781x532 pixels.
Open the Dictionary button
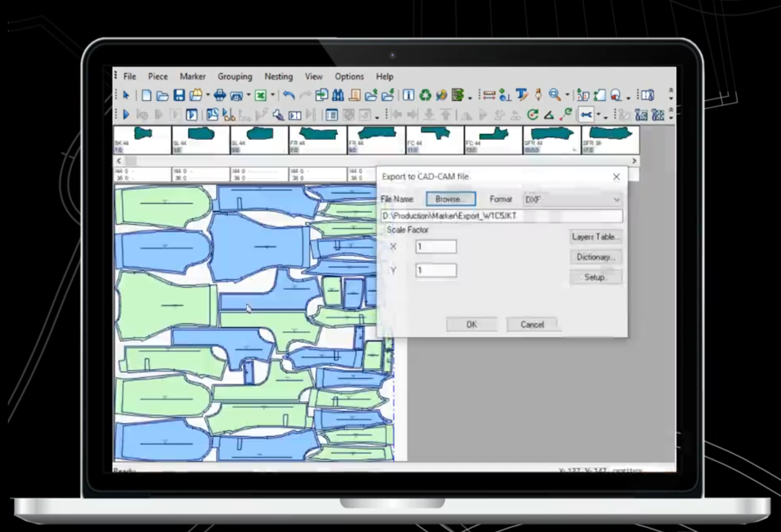coord(596,257)
